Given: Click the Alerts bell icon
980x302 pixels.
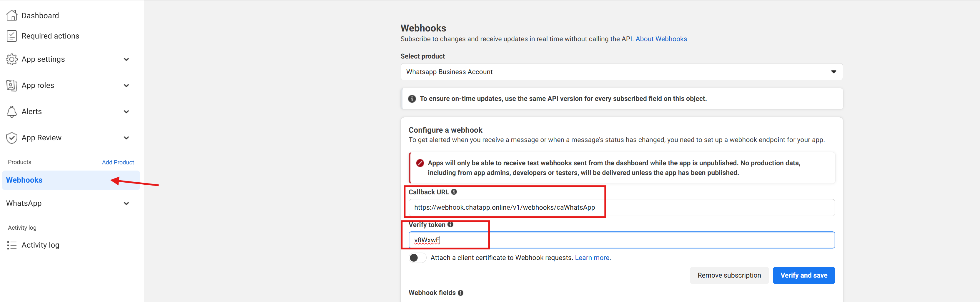Looking at the screenshot, I should 12,111.
